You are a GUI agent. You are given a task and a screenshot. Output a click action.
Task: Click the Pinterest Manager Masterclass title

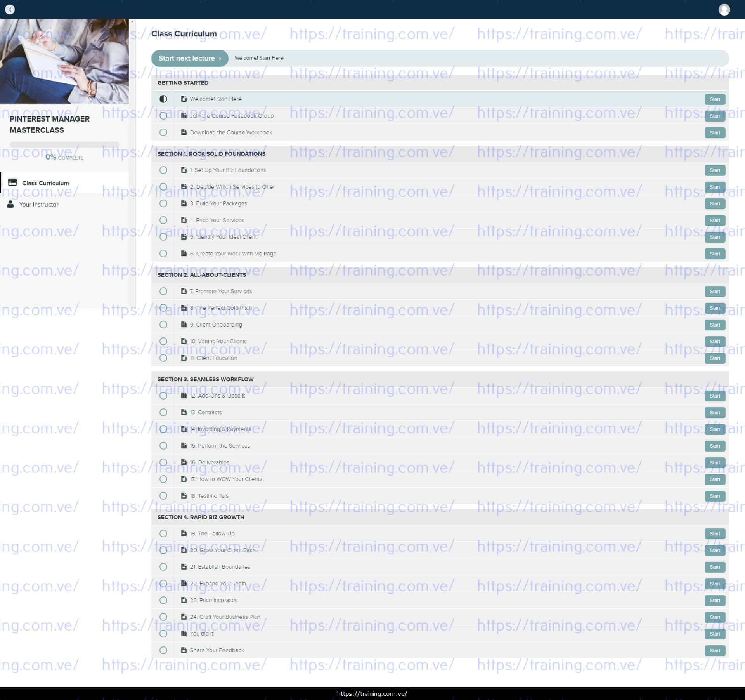coord(50,124)
